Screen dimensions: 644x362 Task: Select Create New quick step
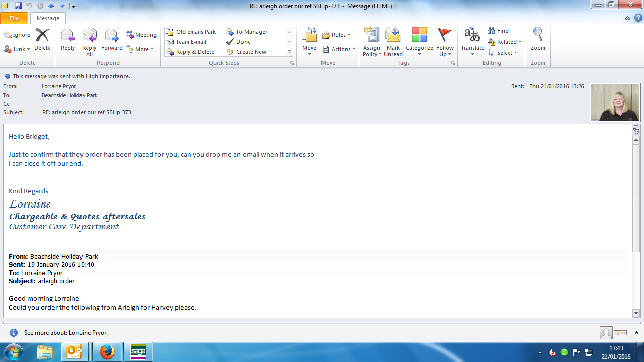pyautogui.click(x=247, y=52)
